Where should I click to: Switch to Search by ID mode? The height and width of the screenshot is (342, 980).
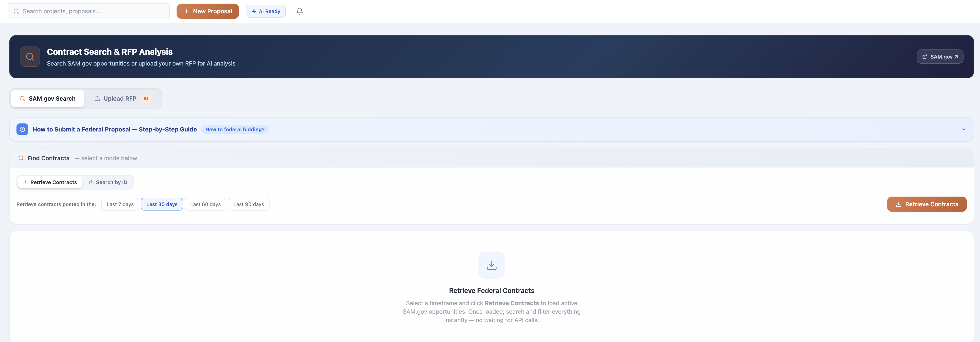108,182
